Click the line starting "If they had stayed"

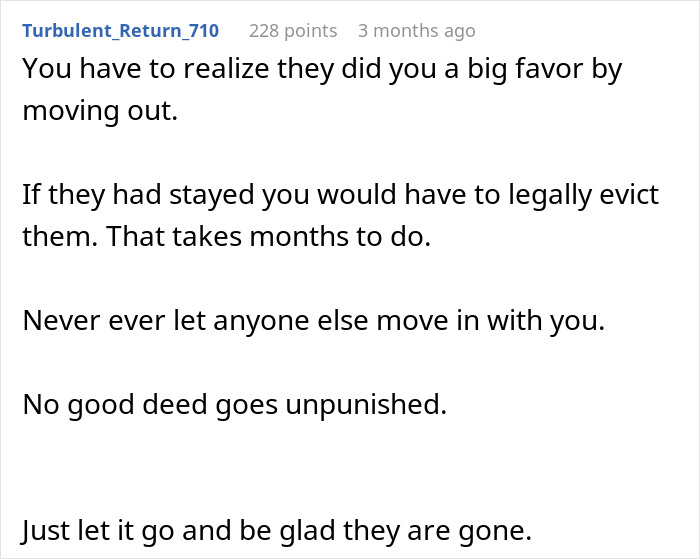[341, 195]
